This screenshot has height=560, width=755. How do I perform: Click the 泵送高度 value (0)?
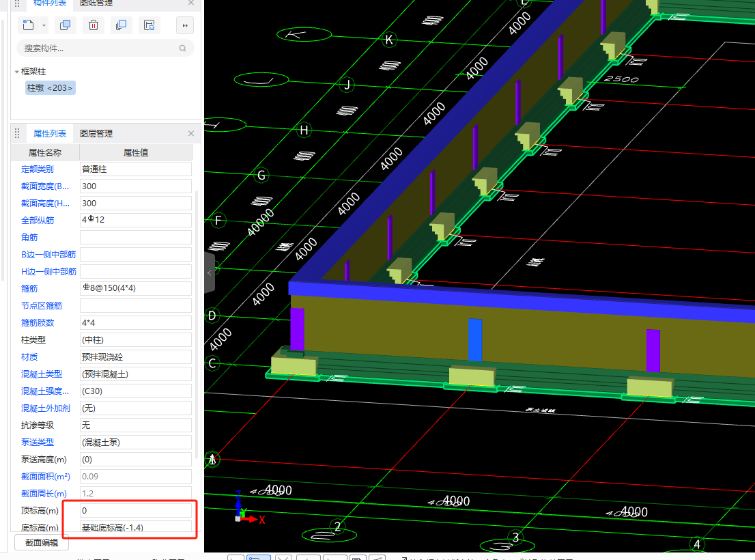tap(136, 460)
